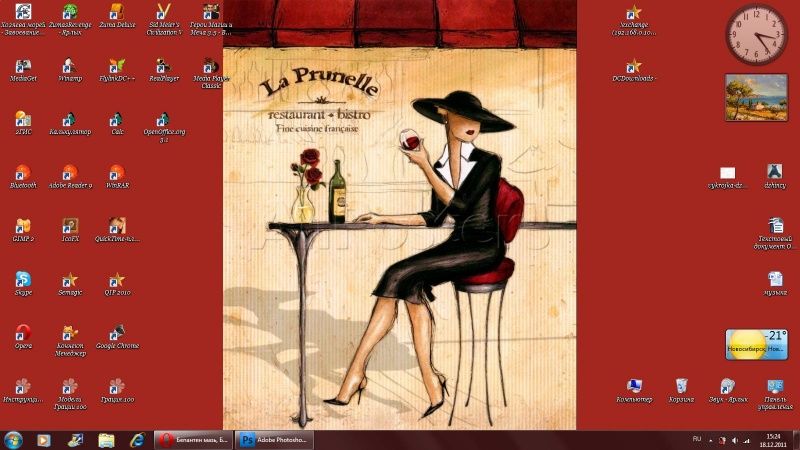Click the RU language indicator in tray
Screen dimensions: 800x450
click(697, 439)
